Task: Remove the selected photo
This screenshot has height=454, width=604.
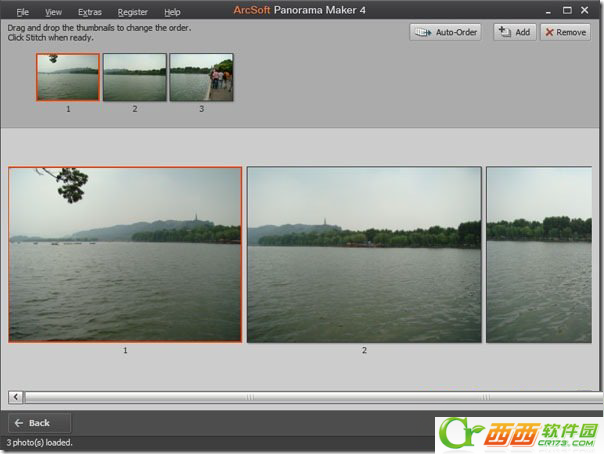Action: point(565,32)
